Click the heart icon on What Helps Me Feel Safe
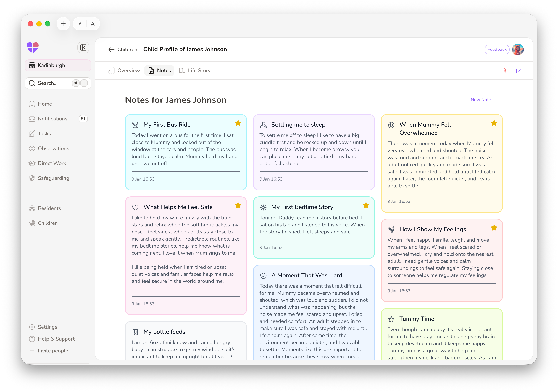Screen dimensions: 558x392 coord(135,207)
